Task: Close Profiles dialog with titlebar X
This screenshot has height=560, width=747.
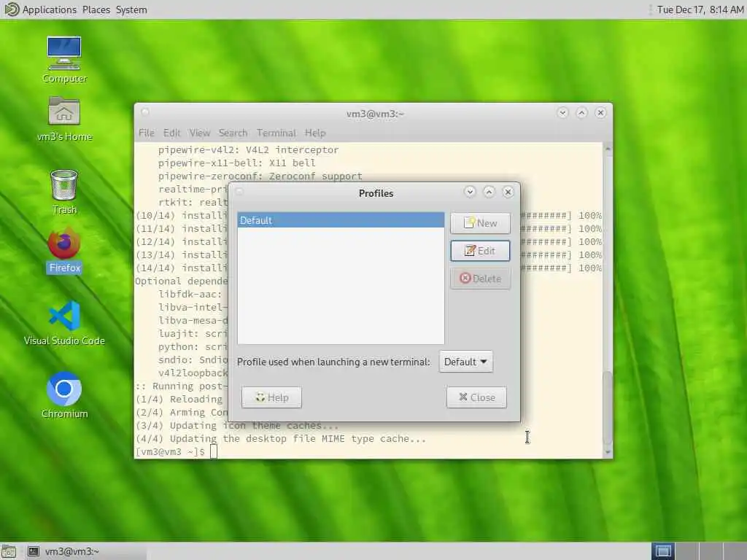Action: (508, 192)
